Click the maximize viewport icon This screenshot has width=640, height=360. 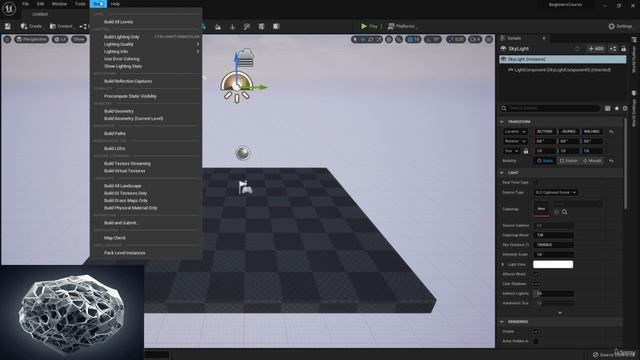point(489,40)
